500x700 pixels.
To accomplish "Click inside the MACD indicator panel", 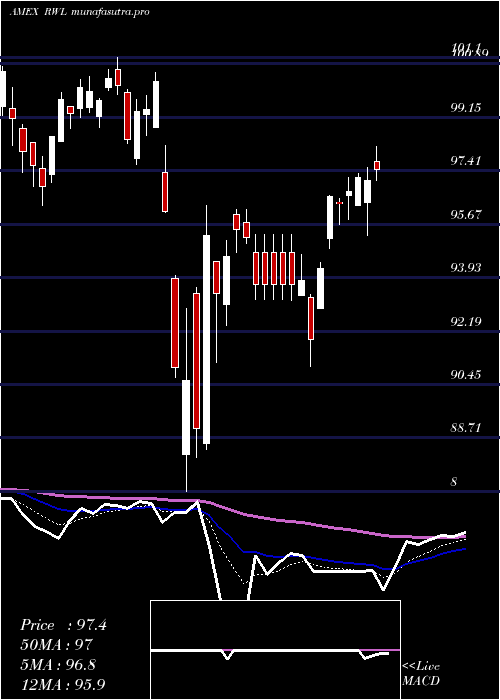I will click(x=275, y=650).
